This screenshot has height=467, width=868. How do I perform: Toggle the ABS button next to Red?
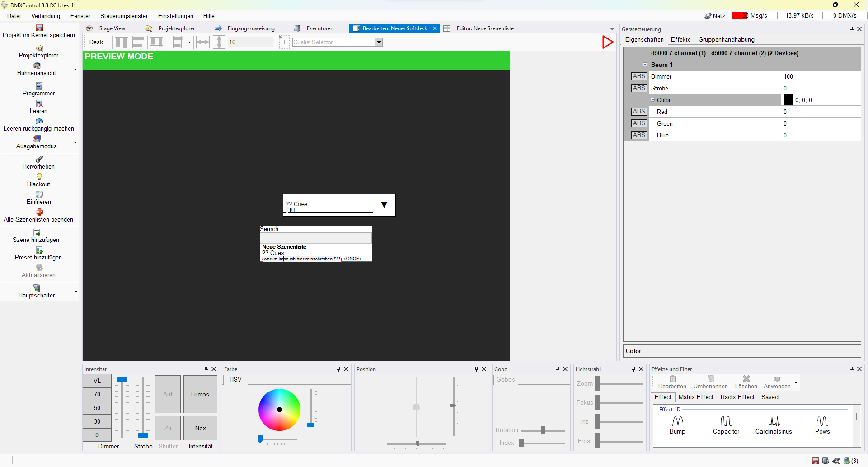pyautogui.click(x=639, y=112)
